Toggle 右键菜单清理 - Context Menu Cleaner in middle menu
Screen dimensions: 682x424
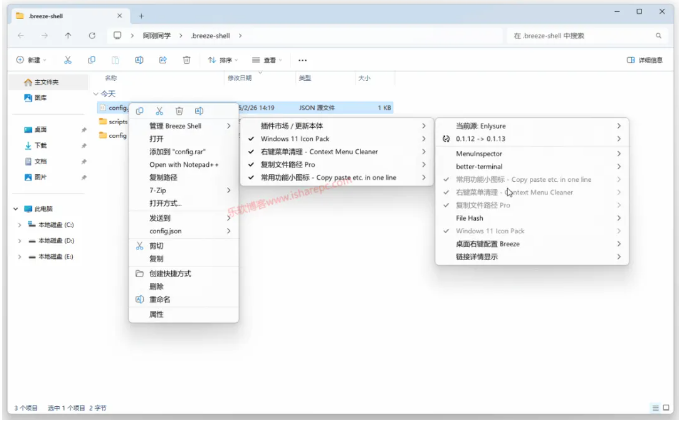pos(336,152)
